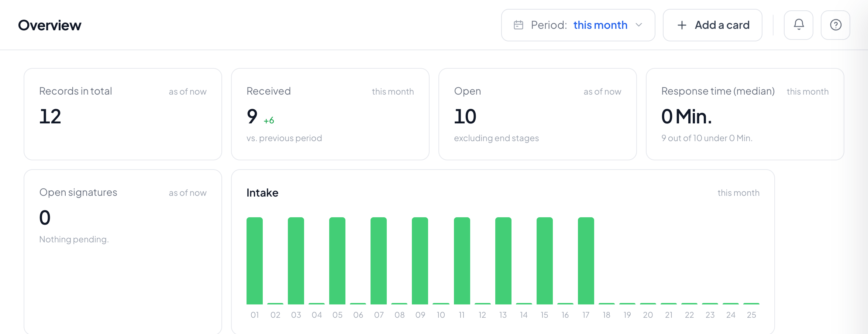
Task: Click 'excluding end stages' text
Action: 496,138
